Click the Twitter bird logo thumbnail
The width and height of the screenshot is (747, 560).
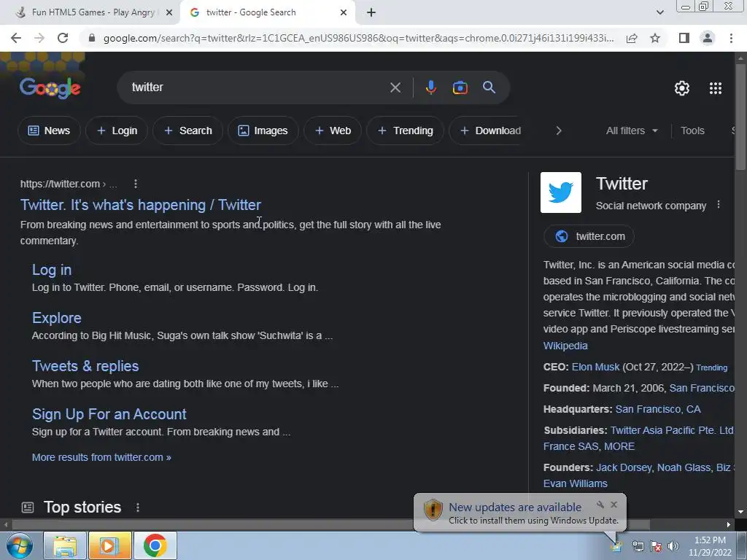[x=561, y=192]
